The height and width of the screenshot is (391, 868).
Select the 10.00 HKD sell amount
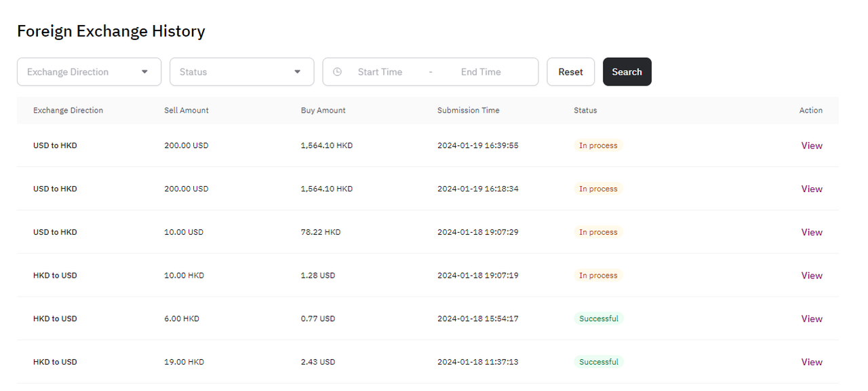coord(184,276)
